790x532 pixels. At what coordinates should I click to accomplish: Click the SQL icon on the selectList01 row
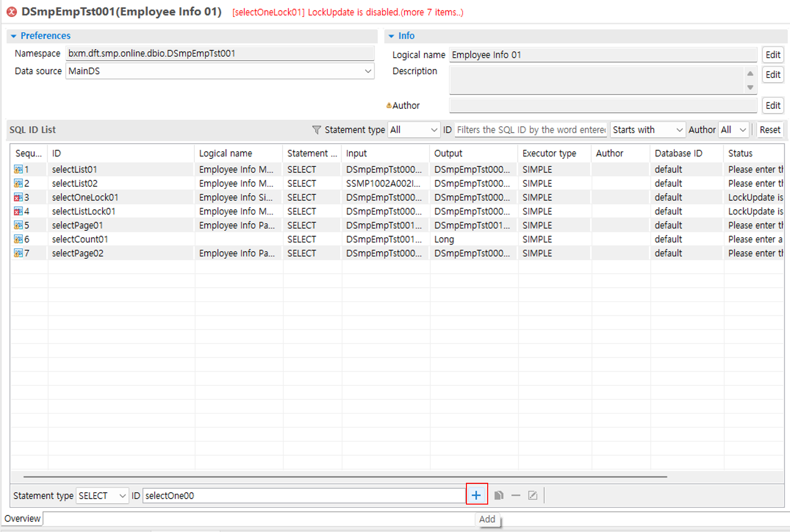[18, 169]
